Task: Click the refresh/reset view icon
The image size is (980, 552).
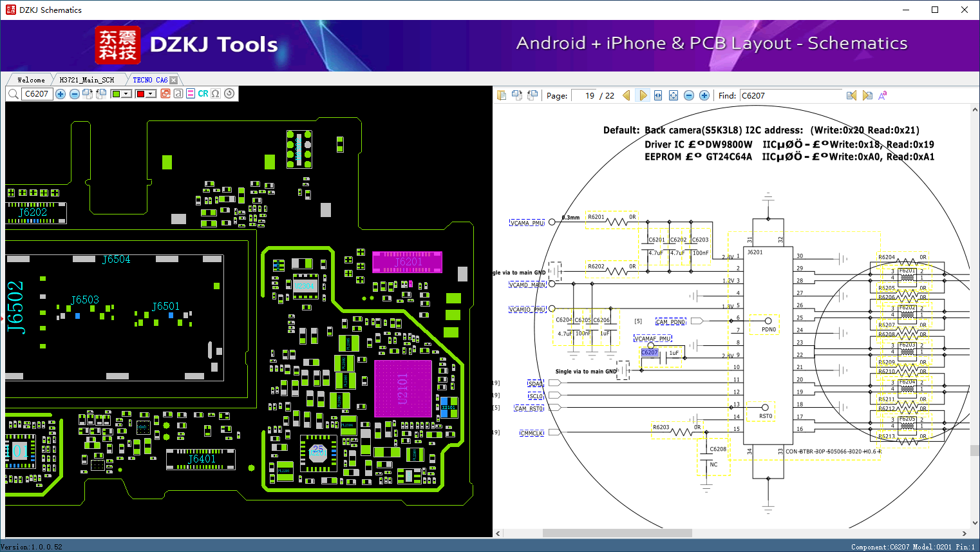Action: (229, 94)
